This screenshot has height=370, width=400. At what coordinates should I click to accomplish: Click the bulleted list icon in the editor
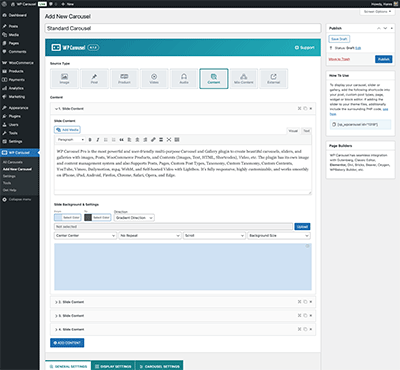pyautogui.click(x=106, y=140)
